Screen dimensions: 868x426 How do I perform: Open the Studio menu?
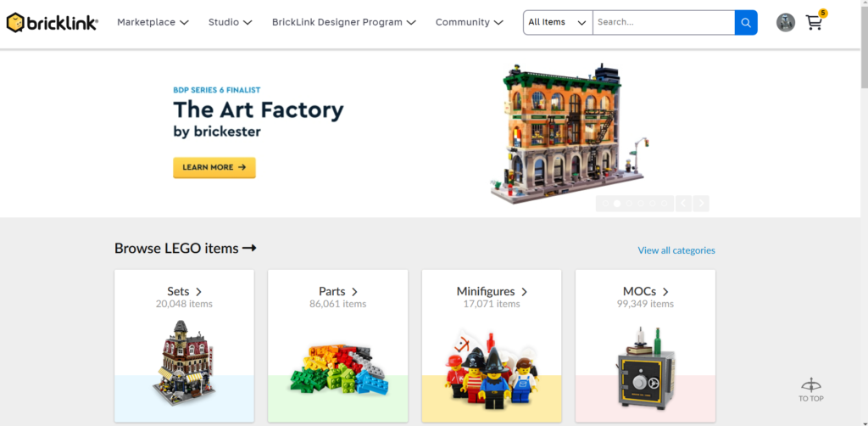click(x=231, y=23)
